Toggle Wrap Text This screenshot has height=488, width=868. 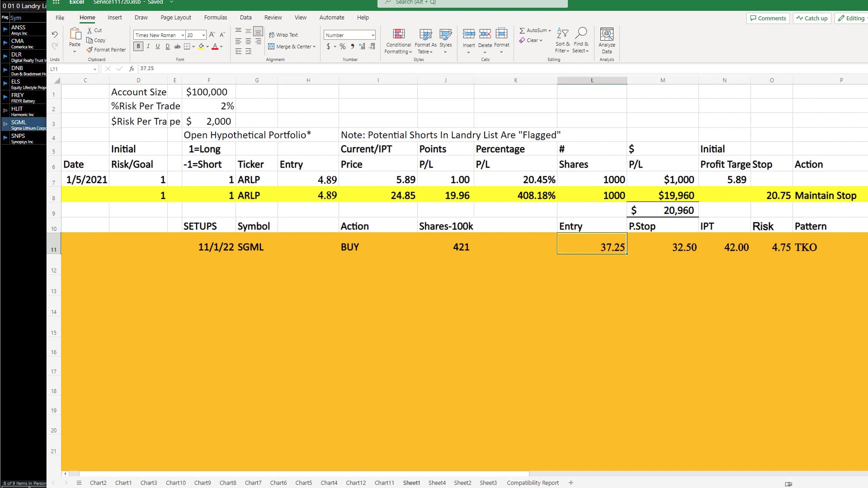pyautogui.click(x=283, y=35)
